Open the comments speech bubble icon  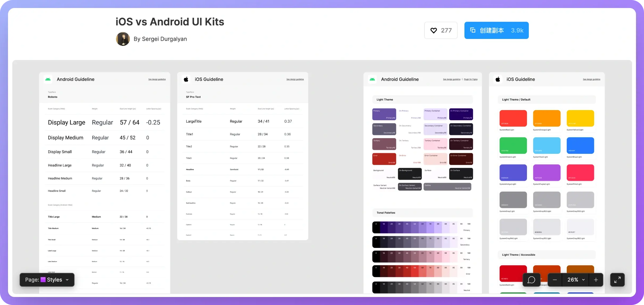point(531,280)
